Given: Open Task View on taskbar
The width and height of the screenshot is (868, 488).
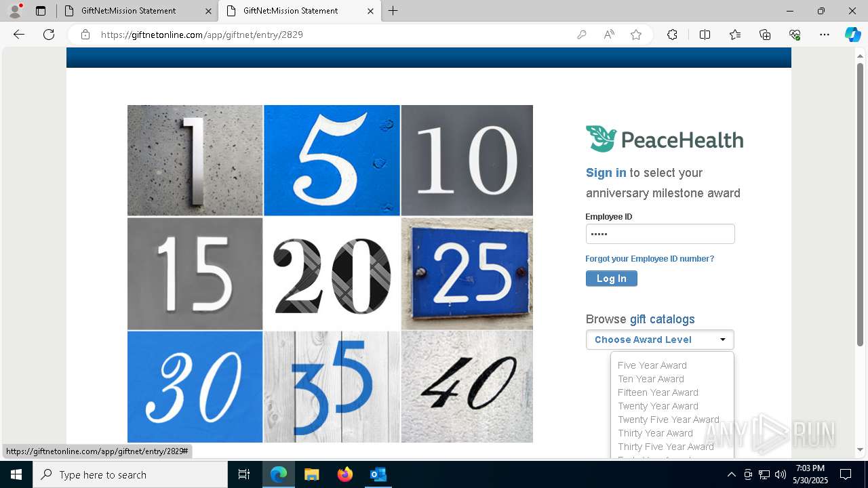Looking at the screenshot, I should point(244,474).
